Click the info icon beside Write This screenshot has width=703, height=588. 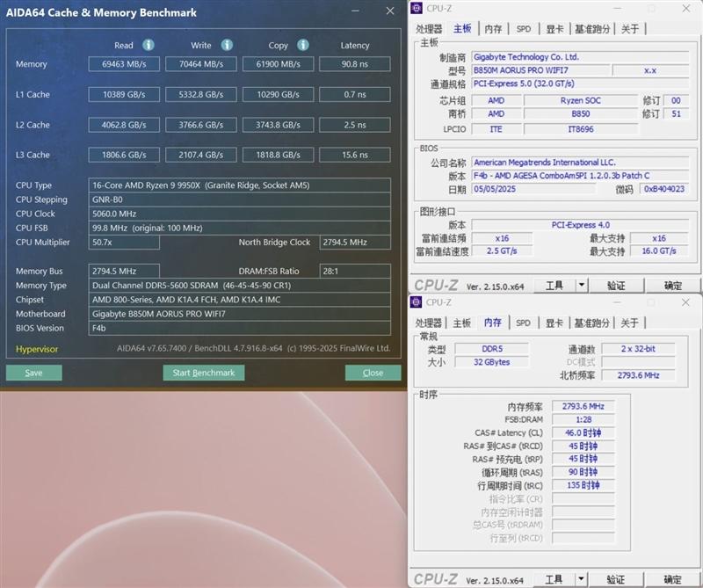click(x=227, y=45)
